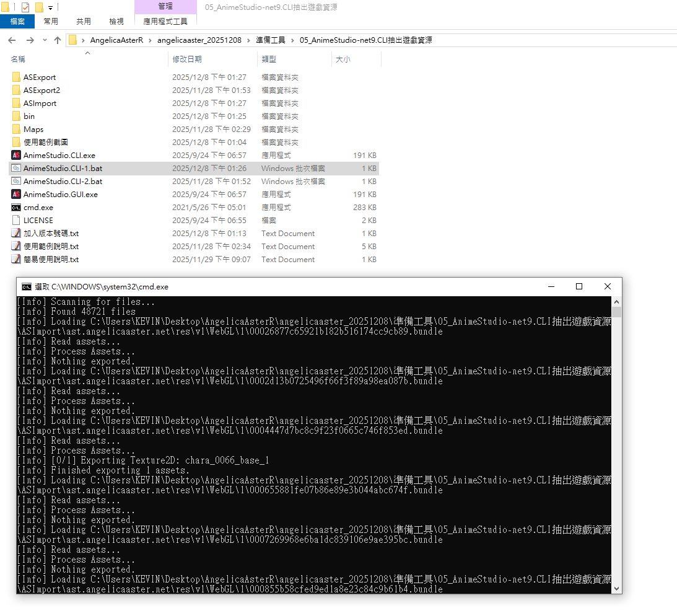Go up one folder level with the Up arrow

(58, 40)
